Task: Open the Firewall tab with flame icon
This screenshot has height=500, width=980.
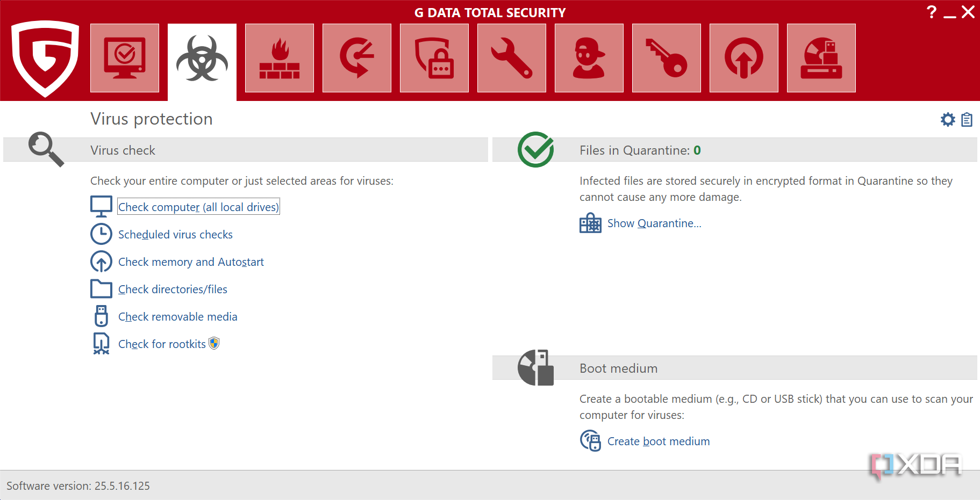Action: (x=280, y=58)
